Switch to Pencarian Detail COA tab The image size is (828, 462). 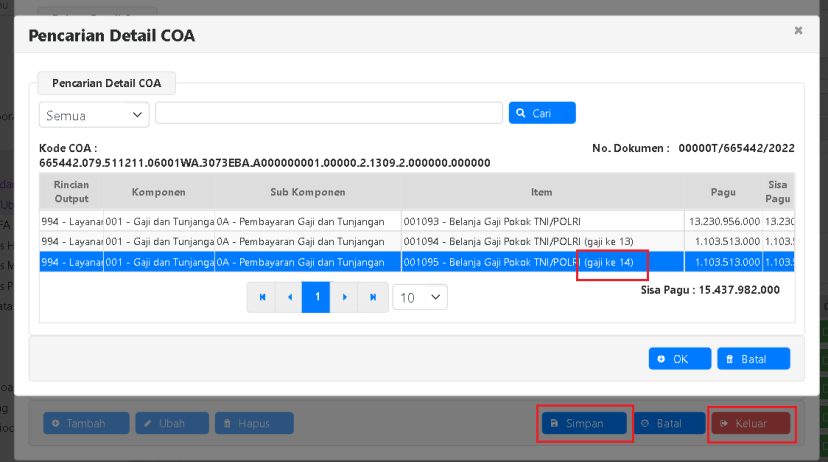[x=106, y=84]
